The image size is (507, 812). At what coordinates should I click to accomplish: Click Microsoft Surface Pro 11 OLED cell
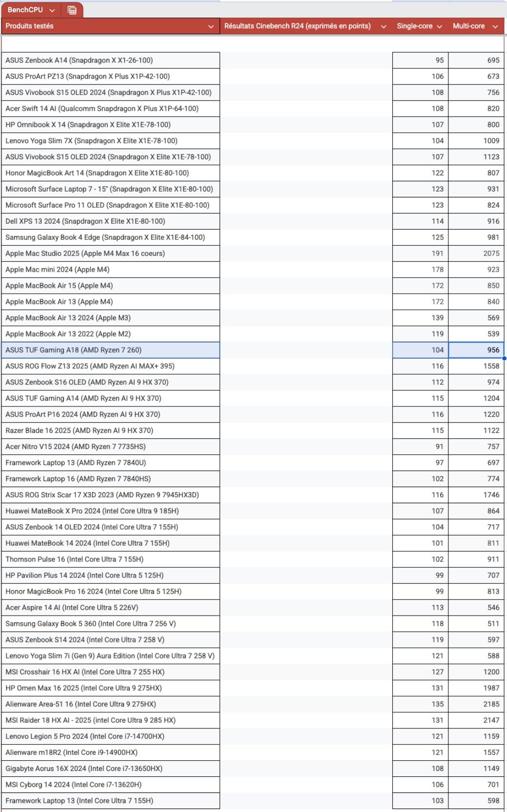coord(110,205)
